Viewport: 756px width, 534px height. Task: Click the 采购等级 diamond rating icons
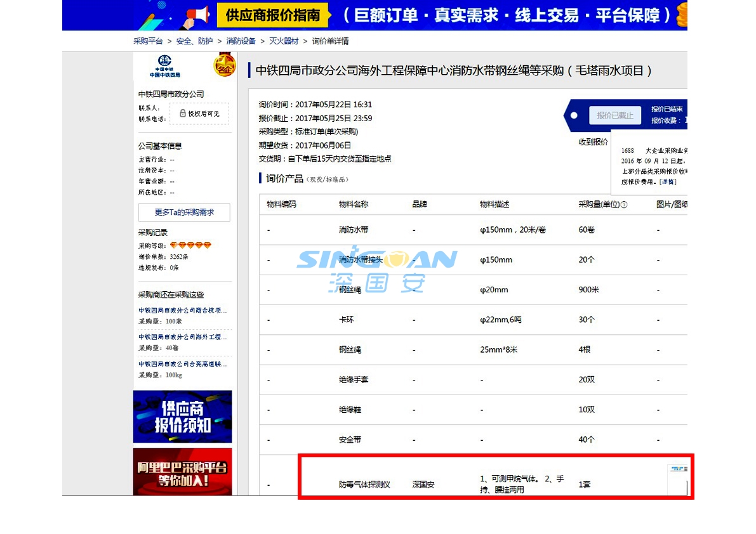190,245
